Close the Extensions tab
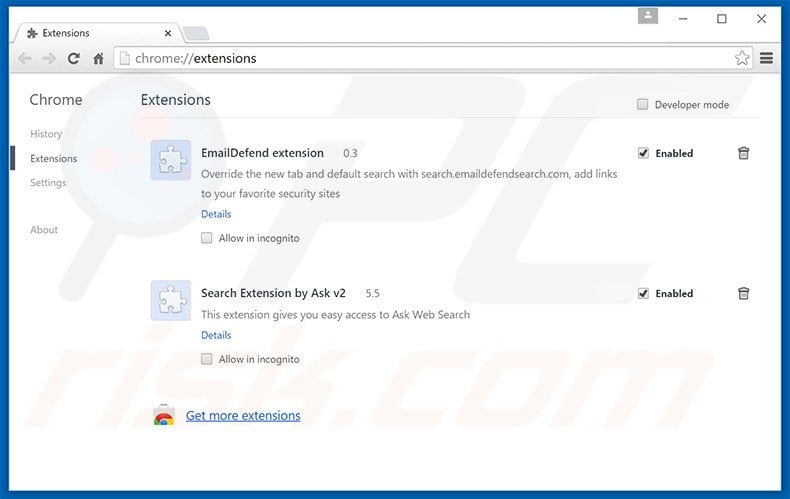The height and width of the screenshot is (499, 790). (168, 33)
